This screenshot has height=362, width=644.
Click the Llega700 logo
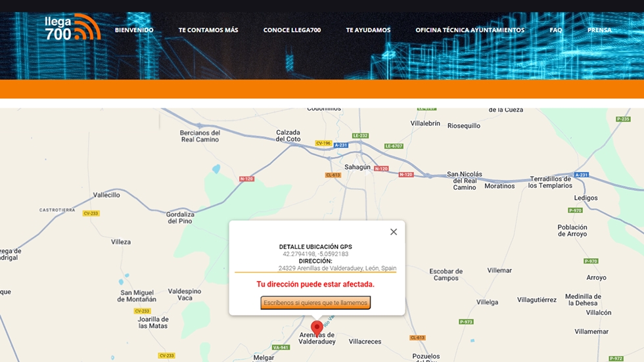[x=72, y=28]
